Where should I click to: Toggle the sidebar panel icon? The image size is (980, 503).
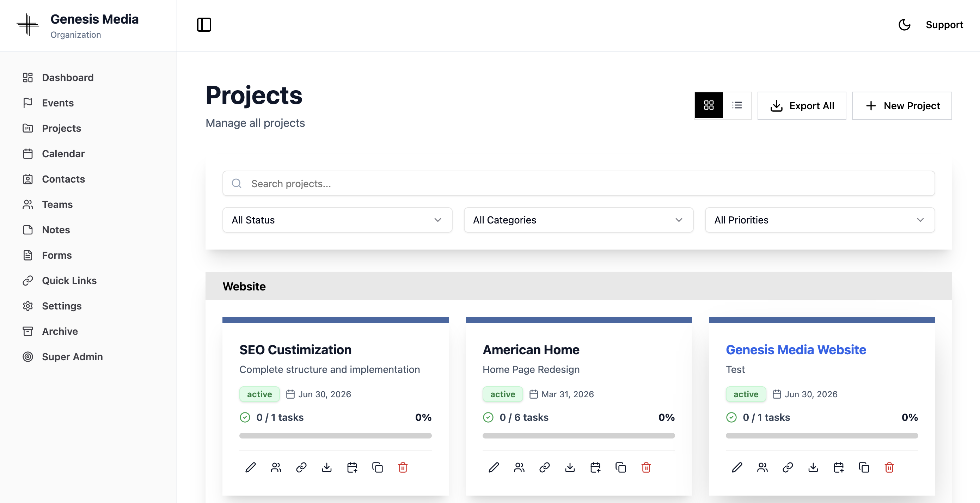204,25
